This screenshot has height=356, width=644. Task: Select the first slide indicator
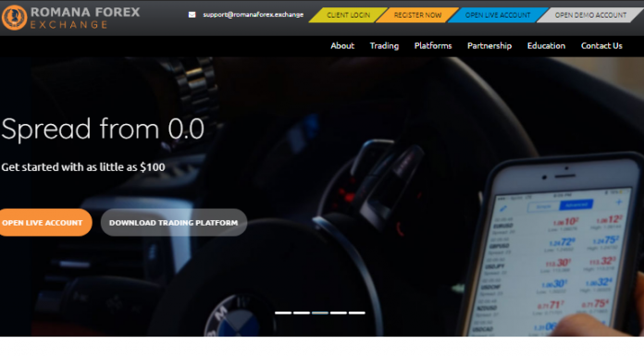click(283, 313)
